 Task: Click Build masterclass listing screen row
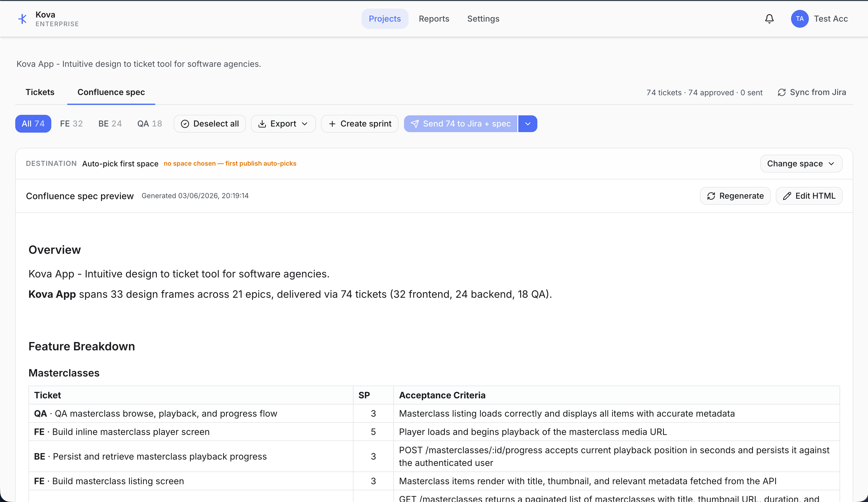434,481
